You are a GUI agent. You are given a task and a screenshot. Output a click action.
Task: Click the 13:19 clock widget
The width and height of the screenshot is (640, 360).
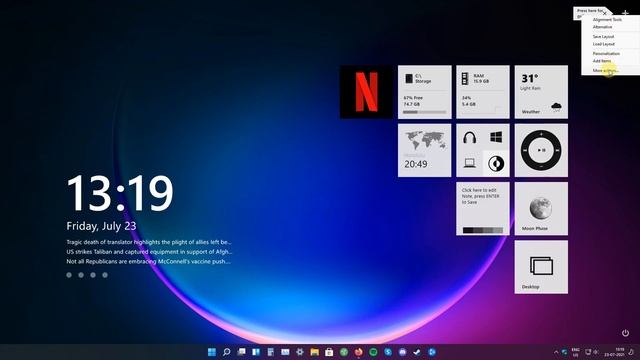(x=120, y=193)
